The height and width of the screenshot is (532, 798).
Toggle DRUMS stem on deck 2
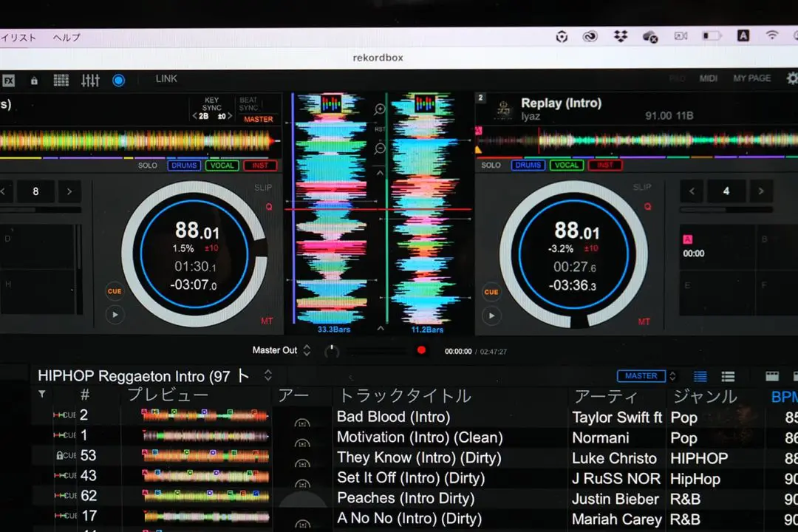[528, 165]
